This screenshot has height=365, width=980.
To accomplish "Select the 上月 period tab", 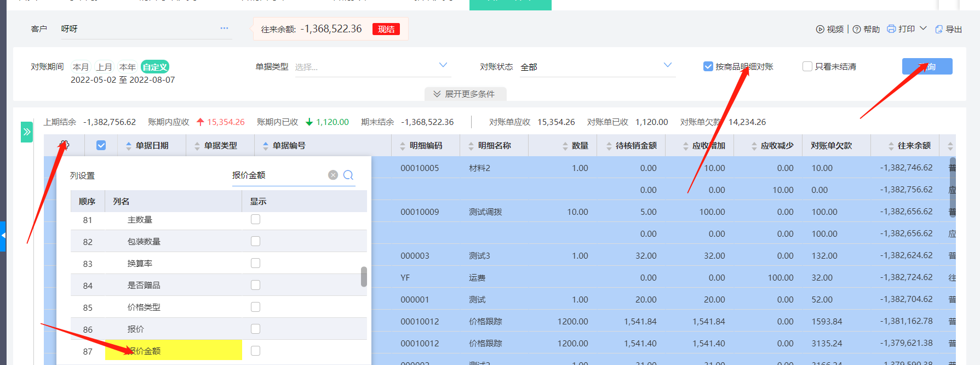I will [104, 67].
